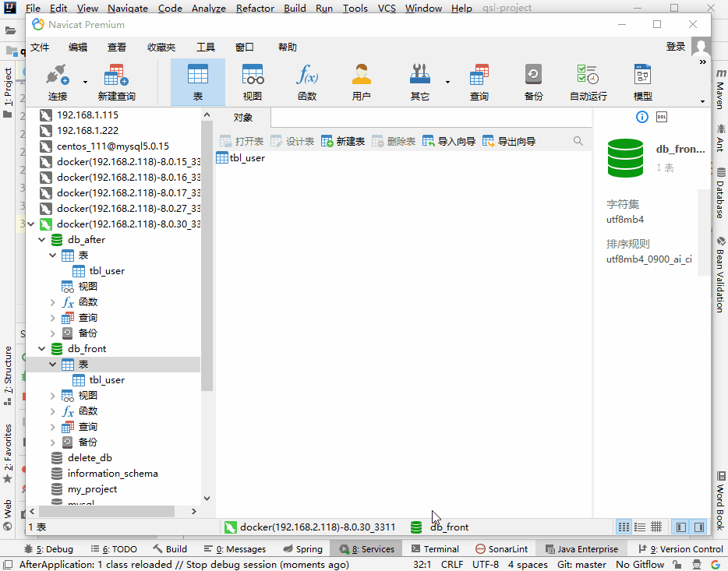728x571 pixels.
Task: Show the DDL panel icon
Action: tap(662, 117)
